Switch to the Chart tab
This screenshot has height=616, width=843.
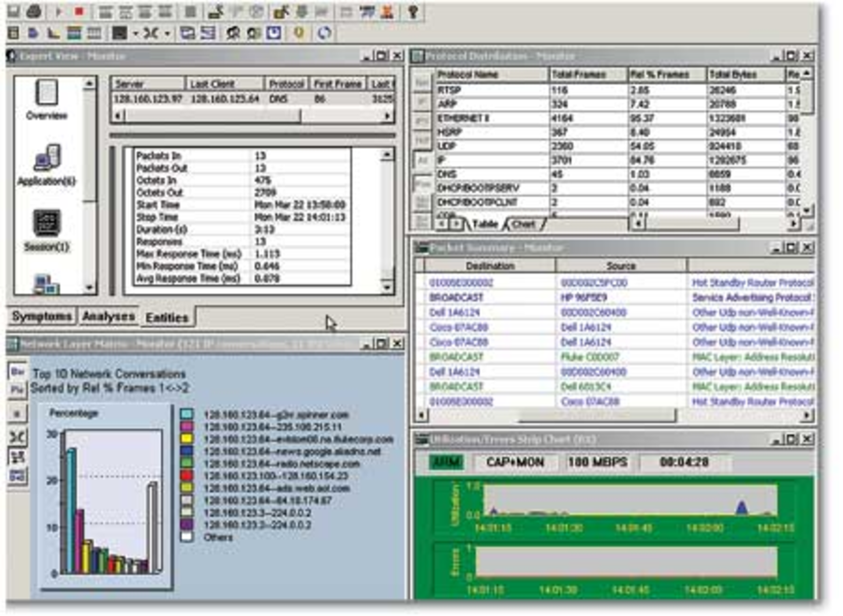523,225
